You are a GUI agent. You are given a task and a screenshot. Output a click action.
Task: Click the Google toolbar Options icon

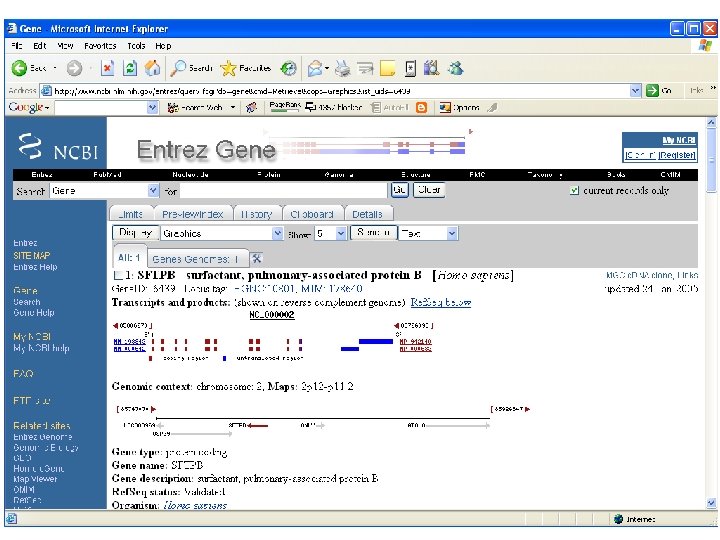445,107
